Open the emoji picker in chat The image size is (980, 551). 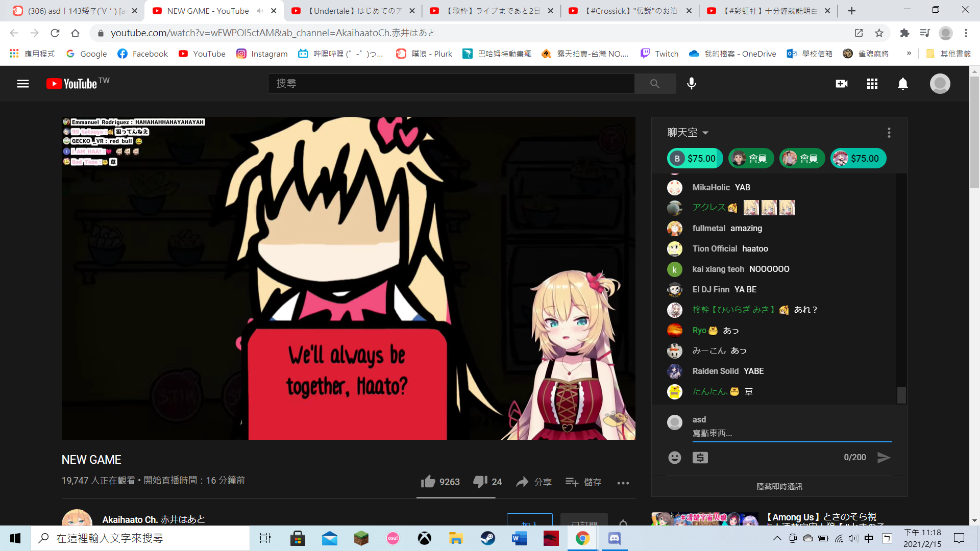[675, 458]
